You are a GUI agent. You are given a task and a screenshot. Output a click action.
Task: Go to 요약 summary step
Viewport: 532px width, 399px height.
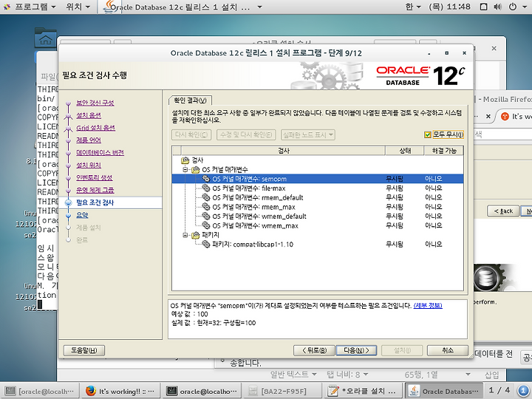[82, 215]
